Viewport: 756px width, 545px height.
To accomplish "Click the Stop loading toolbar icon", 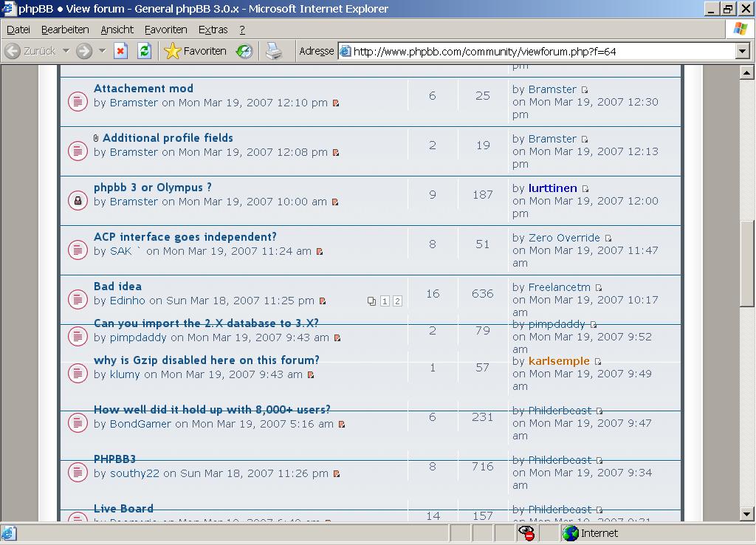I will click(121, 51).
